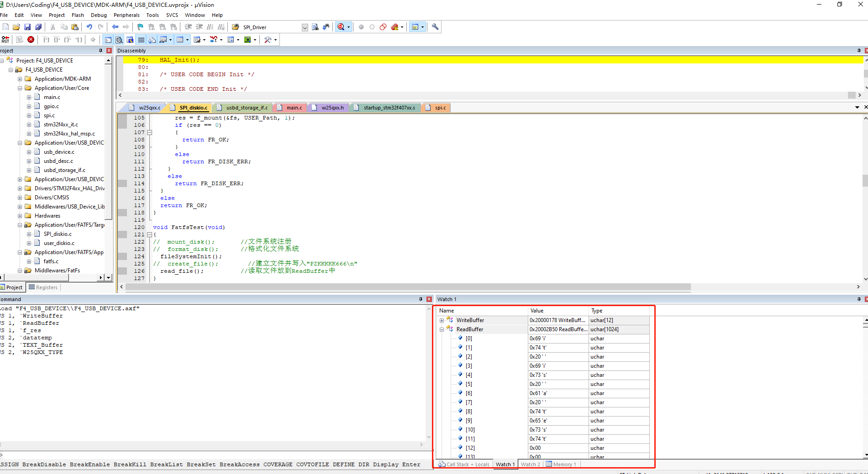Click the Type column header in Watch

(x=619, y=311)
